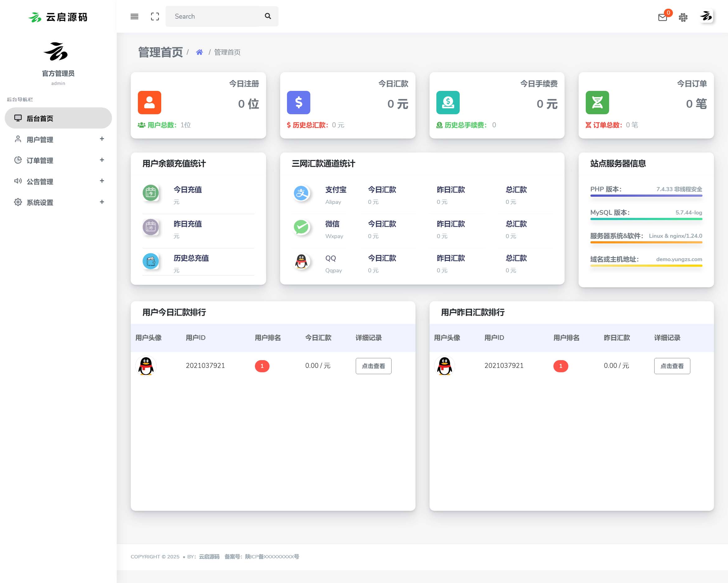The width and height of the screenshot is (728, 583).
Task: Toggle the hamburger sidebar menu icon
Action: click(134, 16)
